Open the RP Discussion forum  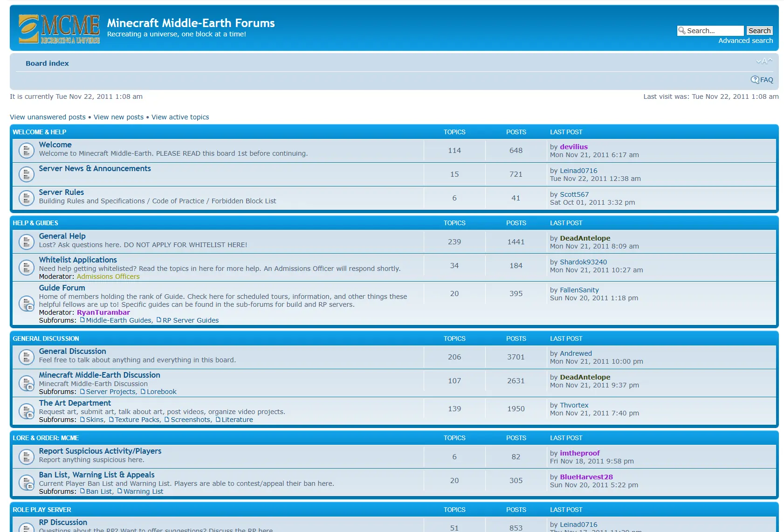[63, 523]
